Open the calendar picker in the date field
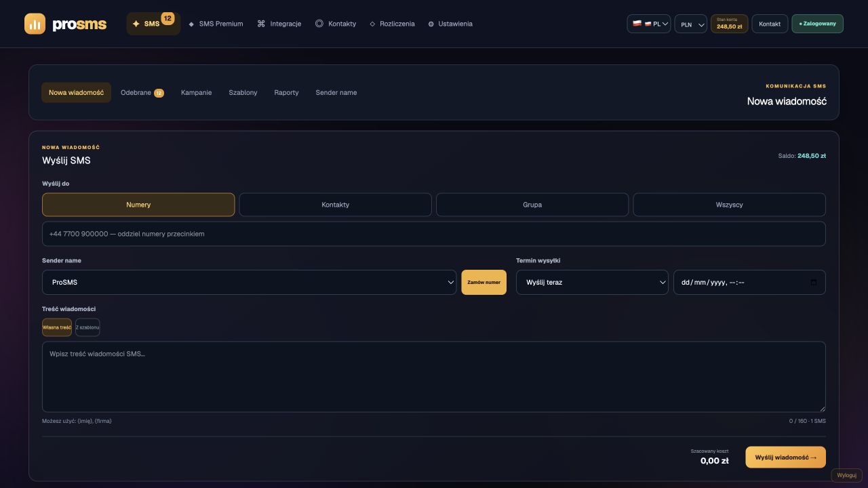Screen dimensions: 868x488 814,283
